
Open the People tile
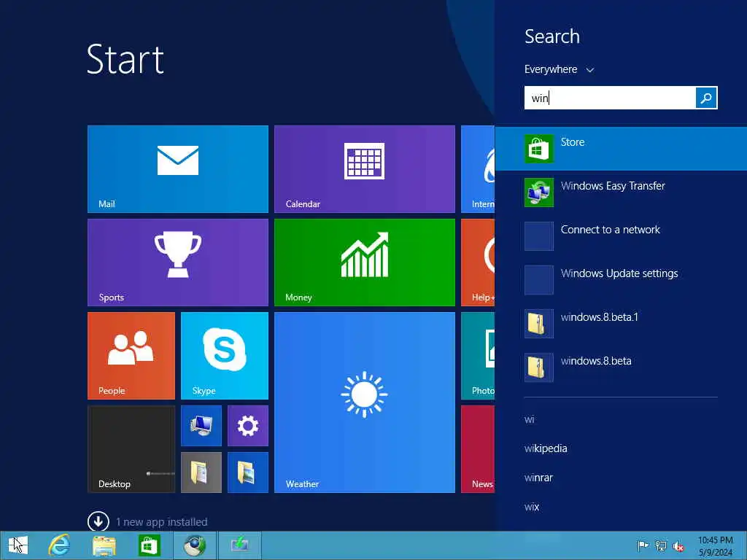point(131,356)
